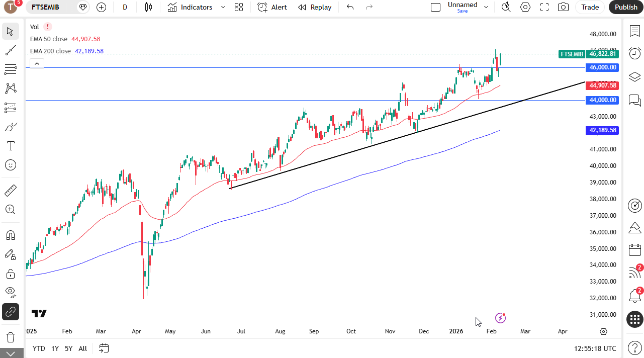Select the trend line drawing tool
This screenshot has width=644, height=358.
point(10,50)
